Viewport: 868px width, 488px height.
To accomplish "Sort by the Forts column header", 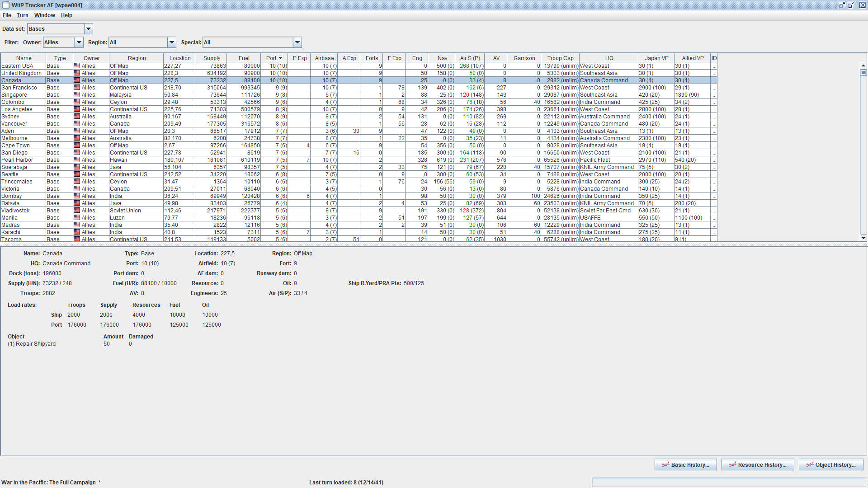I will [372, 58].
